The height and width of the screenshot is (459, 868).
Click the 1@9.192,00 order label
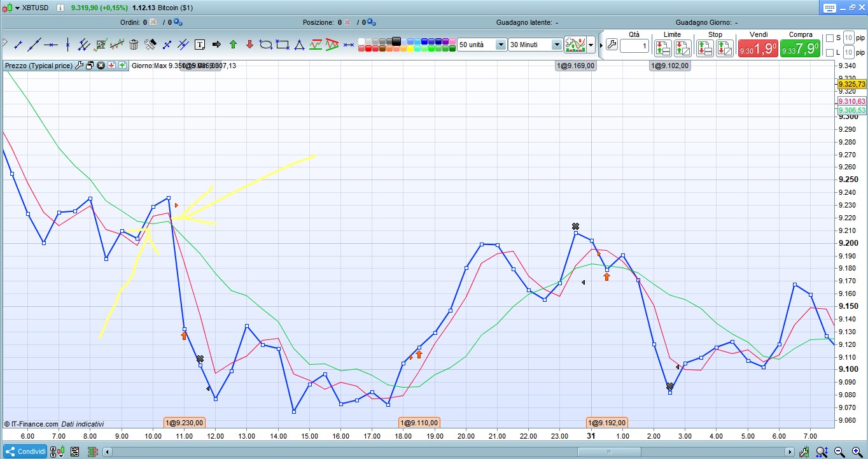[607, 422]
